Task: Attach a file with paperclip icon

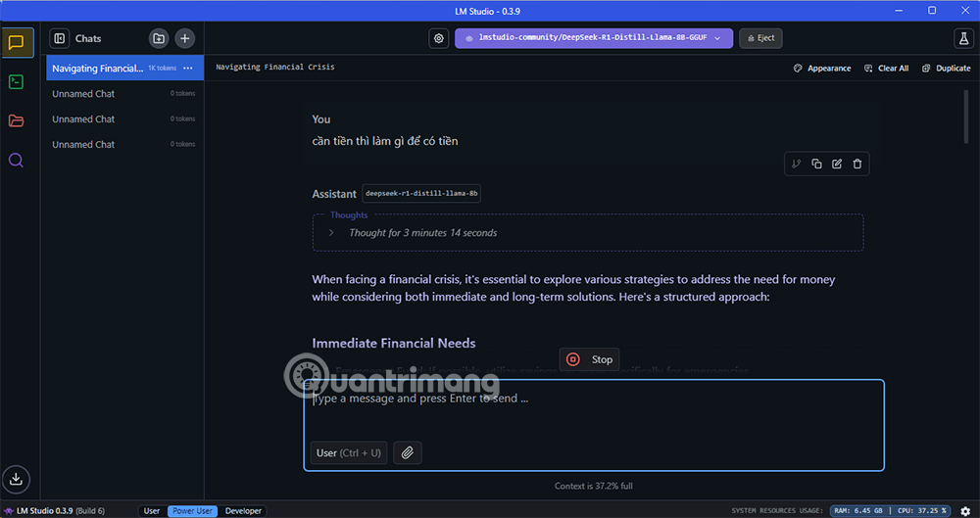Action: pyautogui.click(x=408, y=453)
